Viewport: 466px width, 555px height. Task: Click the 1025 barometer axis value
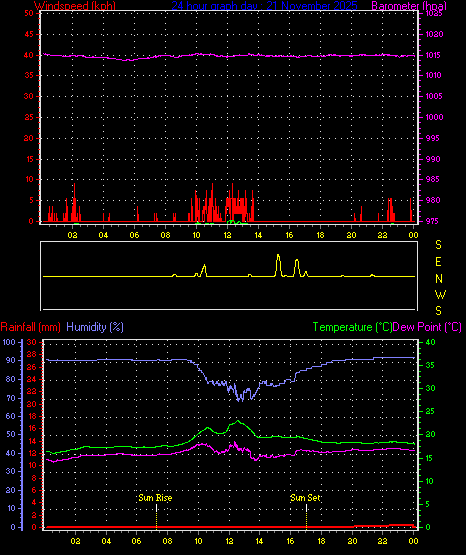(434, 13)
